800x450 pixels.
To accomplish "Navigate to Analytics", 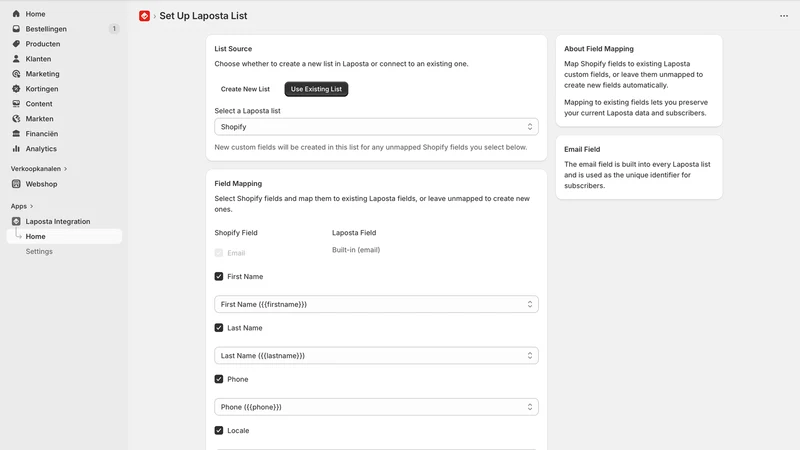I will click(x=41, y=149).
